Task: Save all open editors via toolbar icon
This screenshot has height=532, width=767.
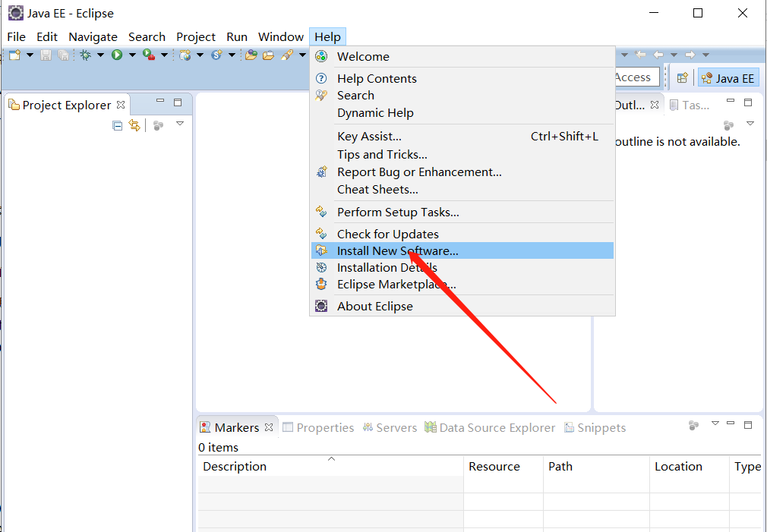Action: 64,55
